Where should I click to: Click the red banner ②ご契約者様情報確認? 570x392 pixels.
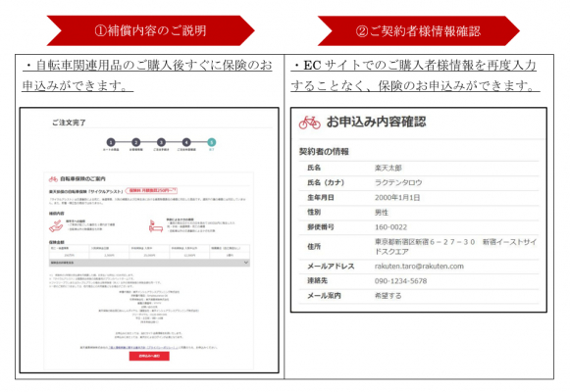click(x=418, y=30)
